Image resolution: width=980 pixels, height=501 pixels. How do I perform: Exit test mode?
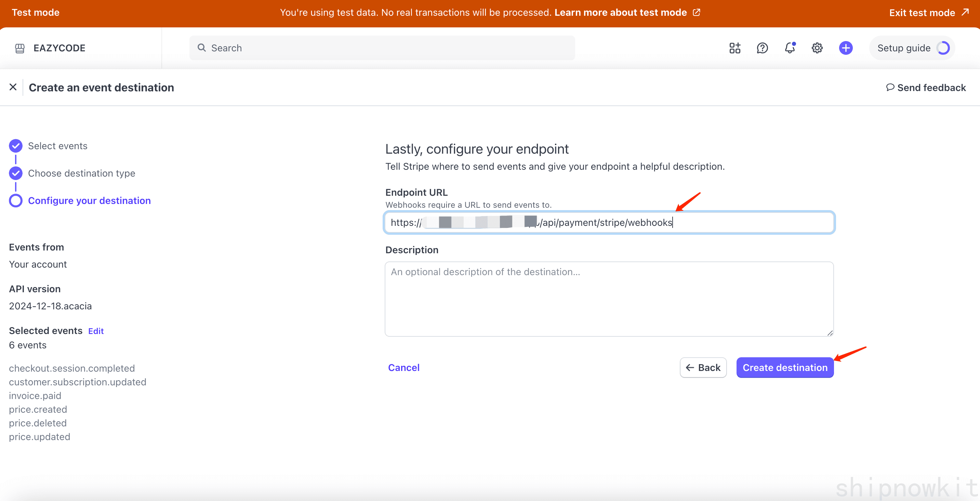[x=922, y=12]
